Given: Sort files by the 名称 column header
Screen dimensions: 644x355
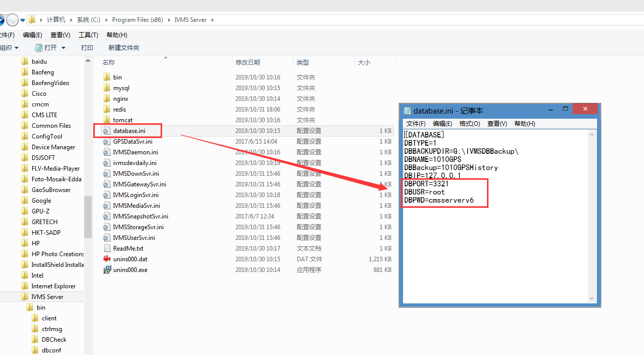Looking at the screenshot, I should [109, 62].
